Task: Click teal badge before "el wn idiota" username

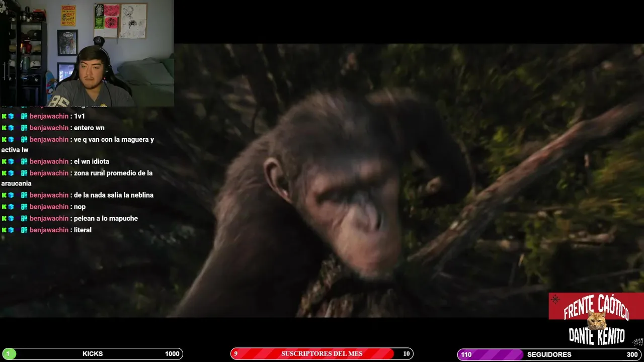Action: [24, 161]
